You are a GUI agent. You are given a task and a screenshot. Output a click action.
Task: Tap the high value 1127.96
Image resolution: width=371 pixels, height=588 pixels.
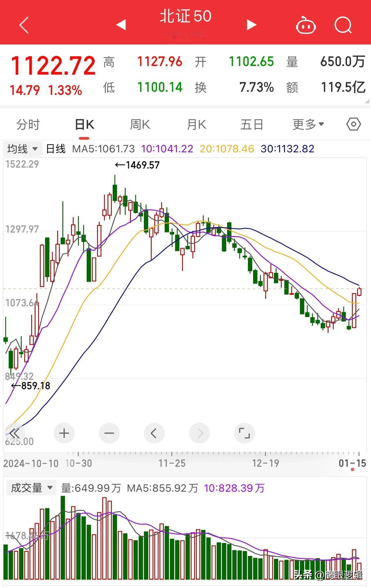point(160,62)
